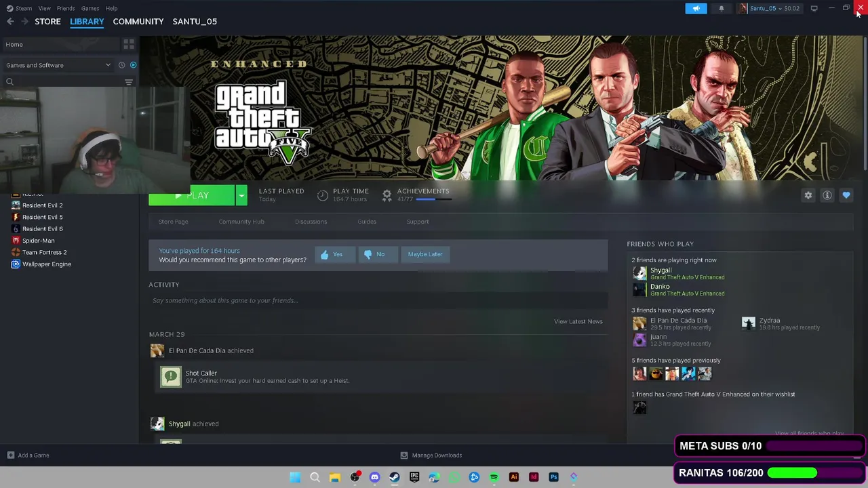Image resolution: width=868 pixels, height=488 pixels.
Task: Open Epic Games Launcher from taskbar
Action: coord(414,477)
